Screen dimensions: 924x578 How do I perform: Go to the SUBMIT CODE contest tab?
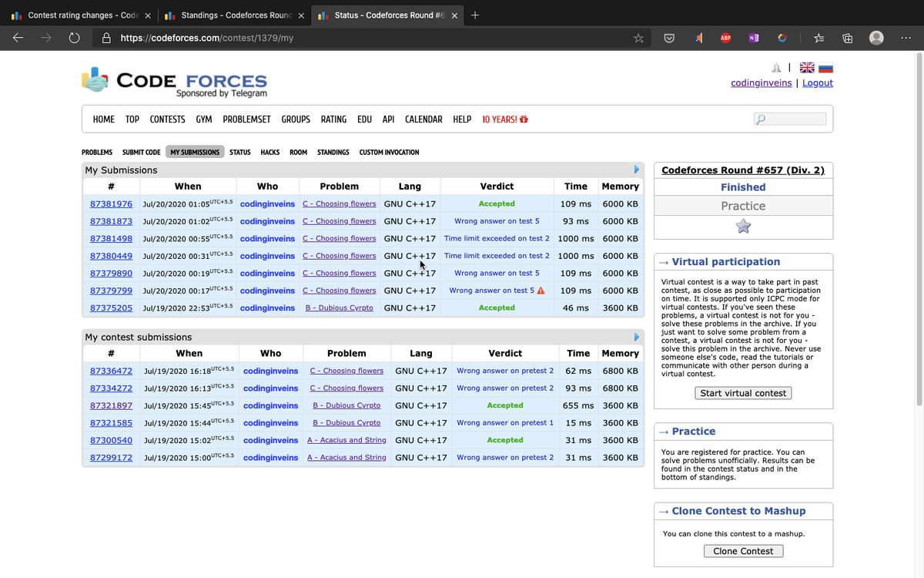point(142,153)
